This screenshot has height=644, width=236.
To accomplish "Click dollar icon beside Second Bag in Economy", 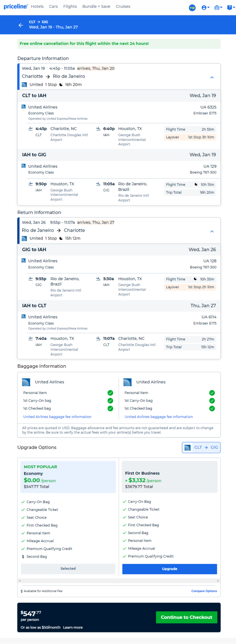I will tap(23, 557).
